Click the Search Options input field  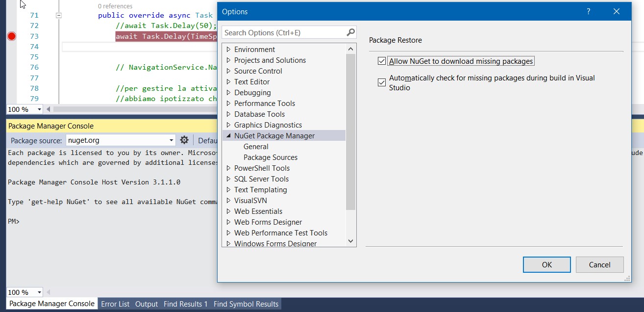pos(283,33)
